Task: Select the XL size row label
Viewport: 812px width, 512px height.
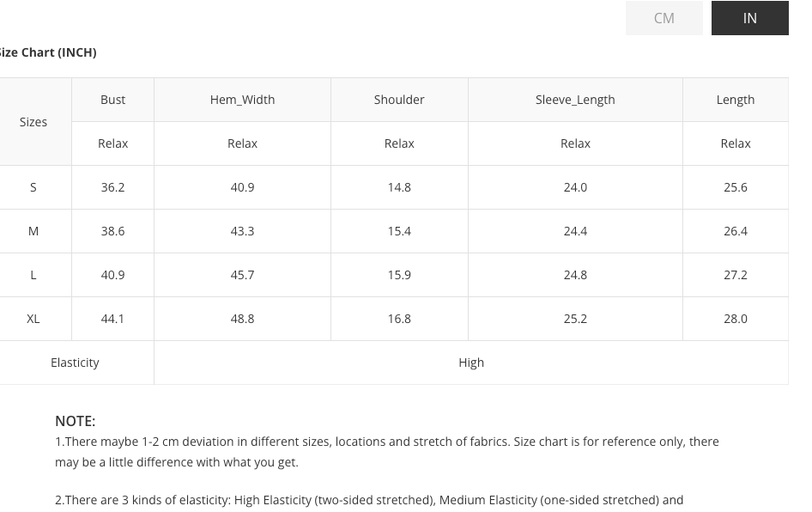Action: 33,319
